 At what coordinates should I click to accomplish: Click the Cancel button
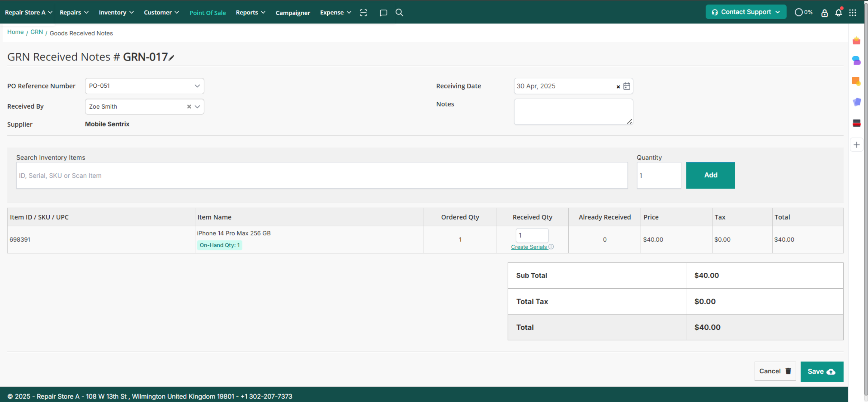(775, 371)
